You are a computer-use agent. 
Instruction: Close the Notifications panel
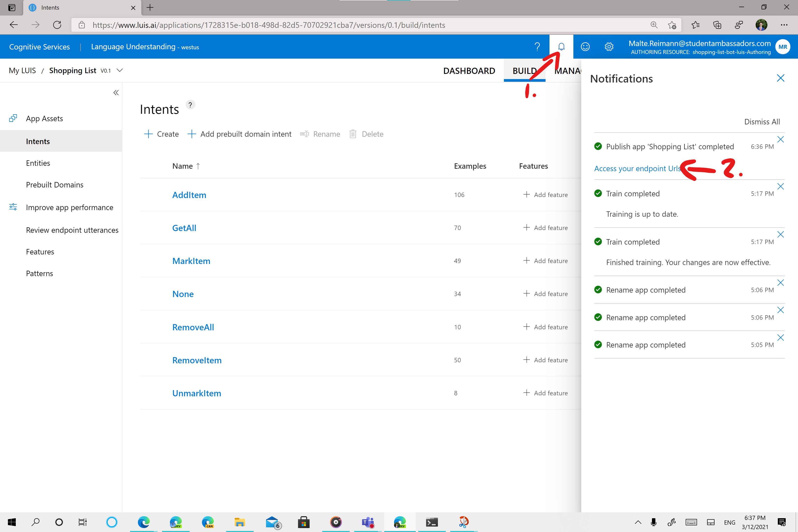point(780,78)
